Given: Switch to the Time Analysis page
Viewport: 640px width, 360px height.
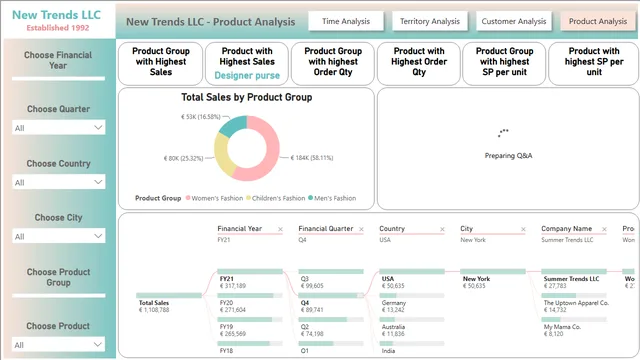Looking at the screenshot, I should click(346, 21).
